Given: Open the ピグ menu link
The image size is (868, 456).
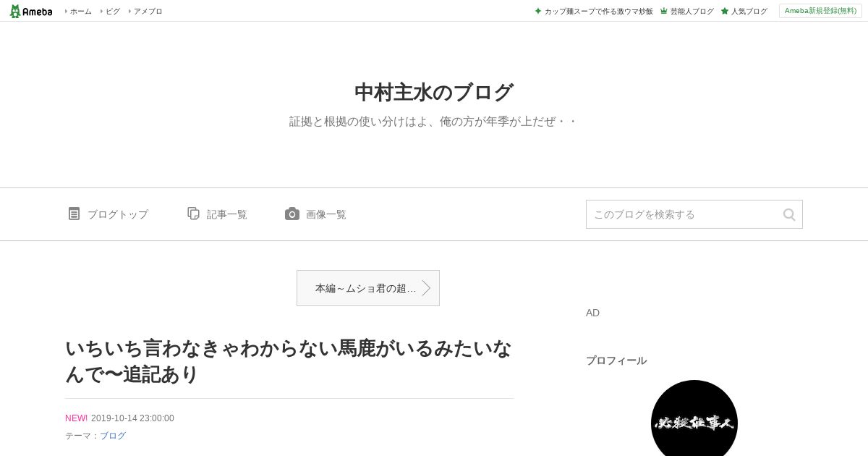Looking at the screenshot, I should coord(113,12).
